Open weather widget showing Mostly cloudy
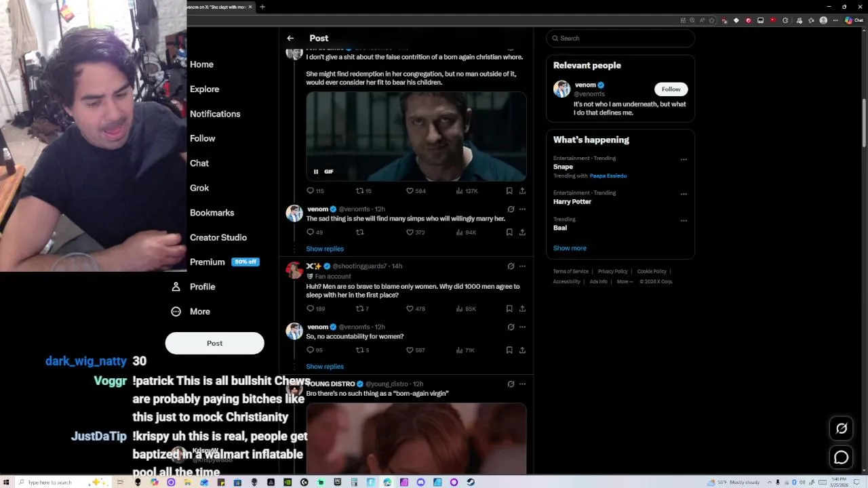868x488 pixels. (734, 483)
